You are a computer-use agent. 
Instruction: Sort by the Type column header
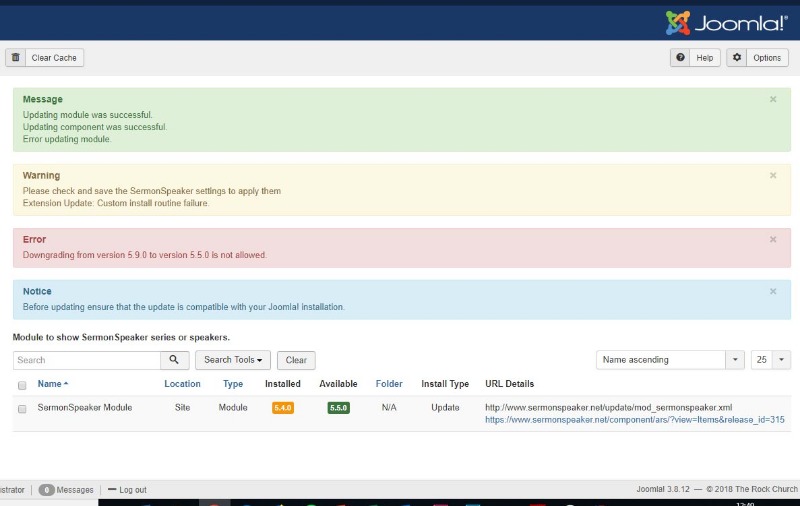[x=233, y=384]
